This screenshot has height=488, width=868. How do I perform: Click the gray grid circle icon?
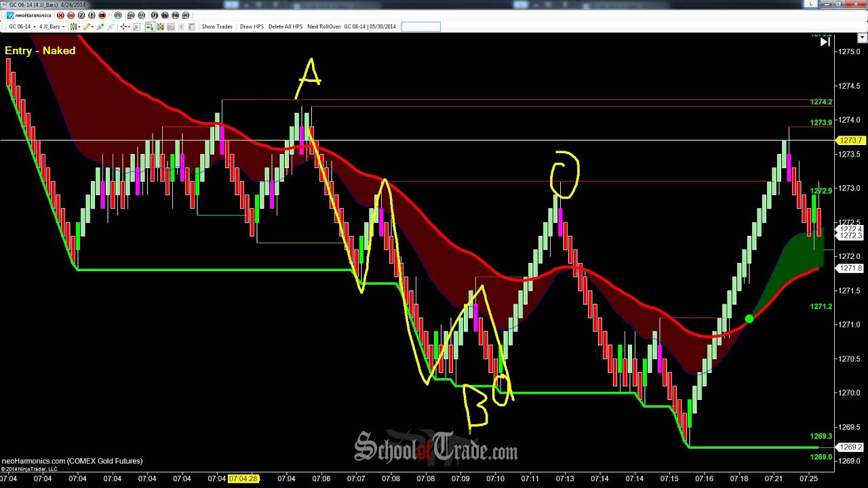point(131,16)
